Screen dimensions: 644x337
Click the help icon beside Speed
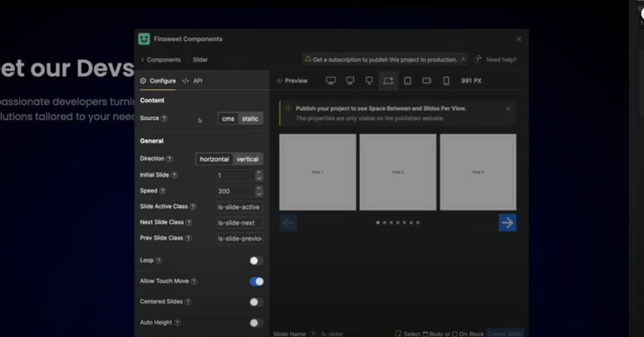click(163, 191)
